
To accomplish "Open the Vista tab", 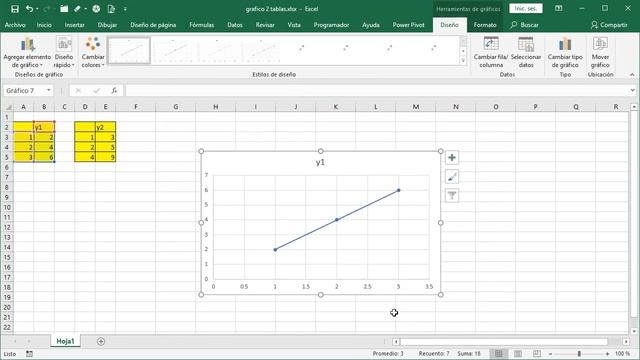I will [x=294, y=25].
